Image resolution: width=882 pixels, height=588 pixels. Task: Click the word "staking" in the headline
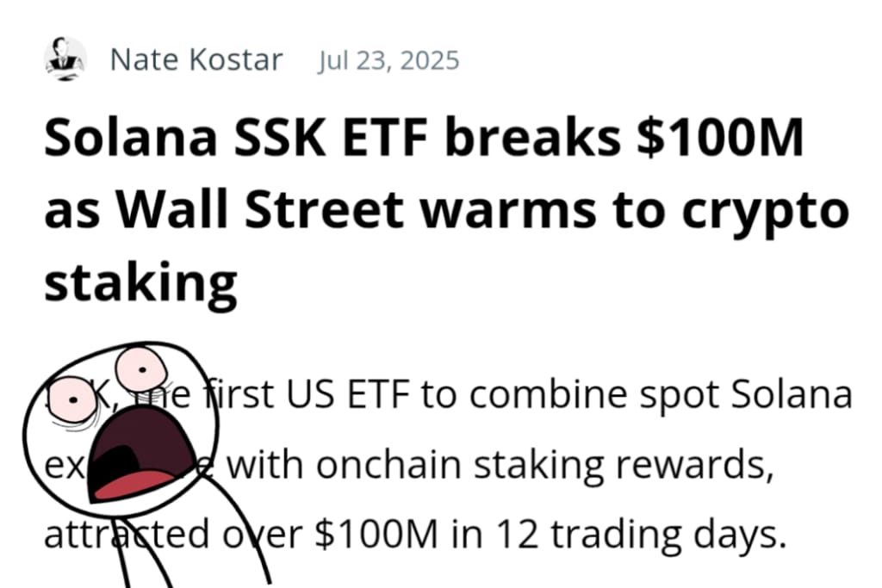click(140, 282)
